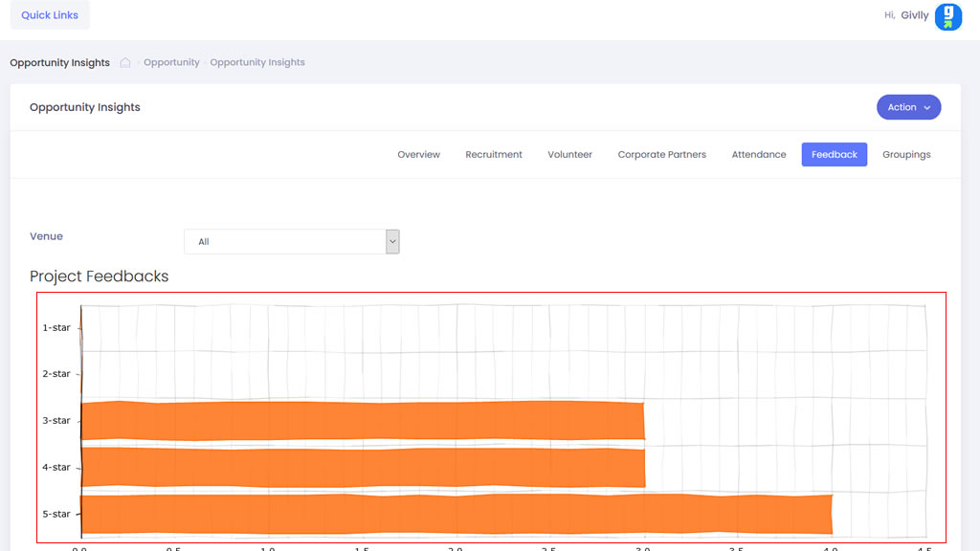The width and height of the screenshot is (980, 551).
Task: Click the home icon in breadcrumb
Action: pos(125,63)
